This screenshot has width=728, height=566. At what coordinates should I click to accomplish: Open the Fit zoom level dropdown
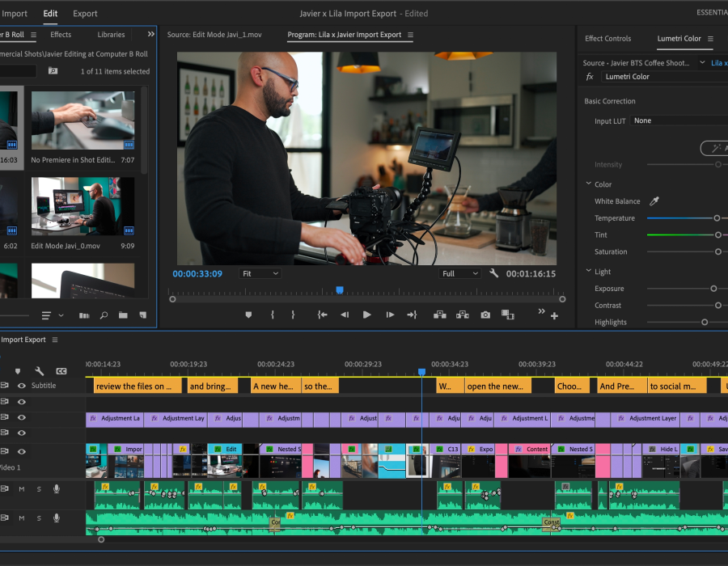[260, 274]
